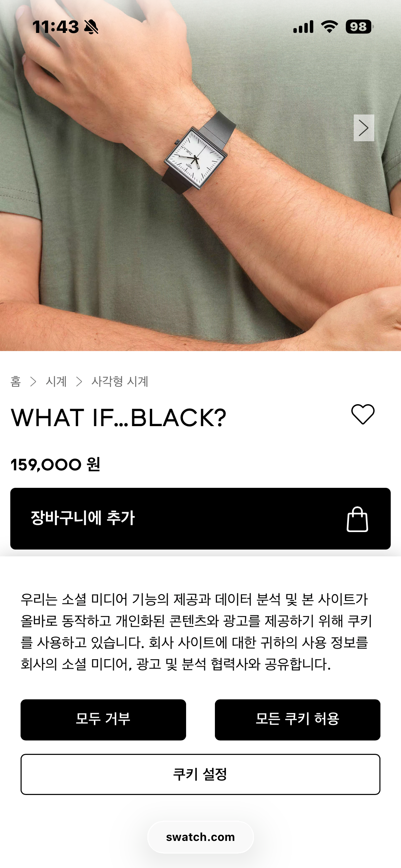Viewport: 401px width, 868px height.
Task: Open the 시계 breadcrumb category
Action: coord(56,381)
